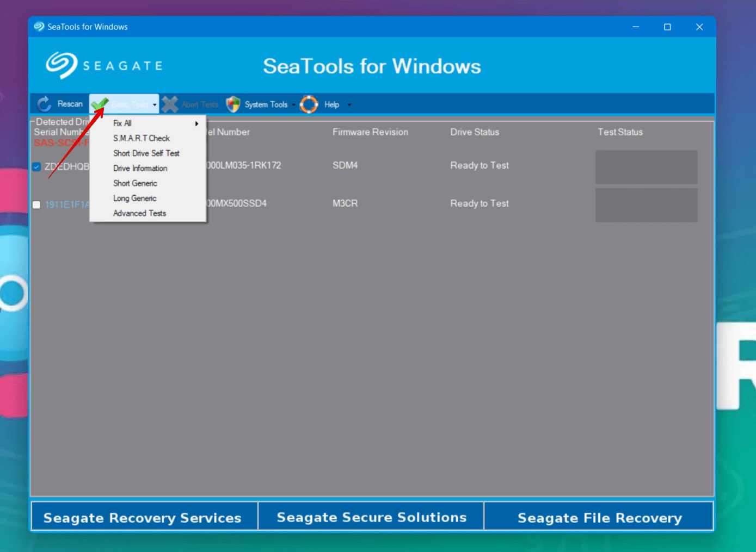Maximize the SeaTools window
This screenshot has height=552, width=756.
tap(667, 27)
